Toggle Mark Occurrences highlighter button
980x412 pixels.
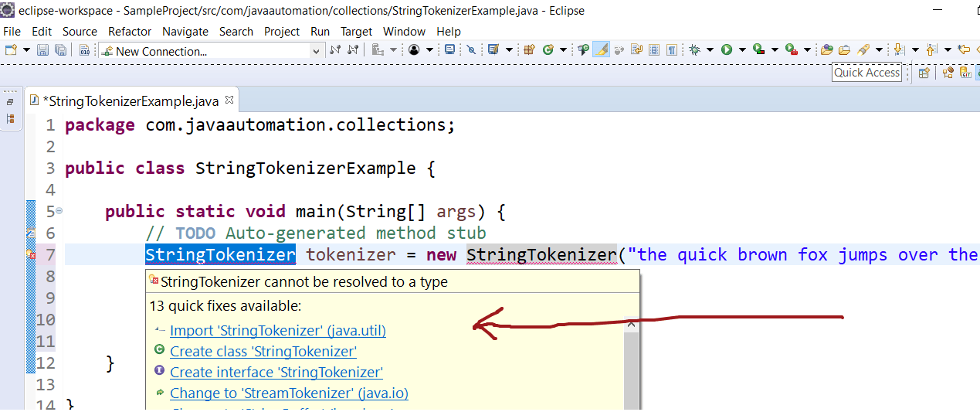click(x=601, y=50)
